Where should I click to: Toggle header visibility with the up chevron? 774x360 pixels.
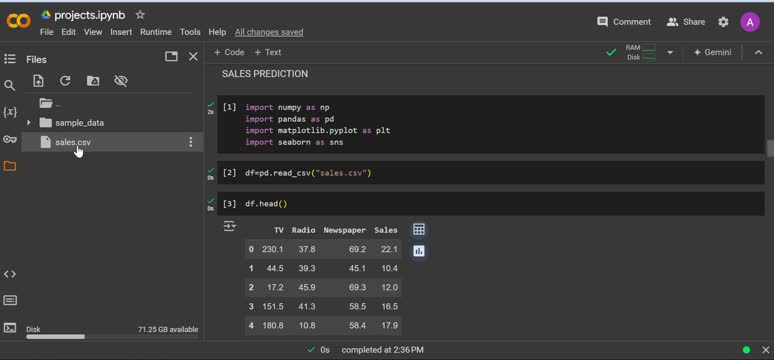point(759,52)
